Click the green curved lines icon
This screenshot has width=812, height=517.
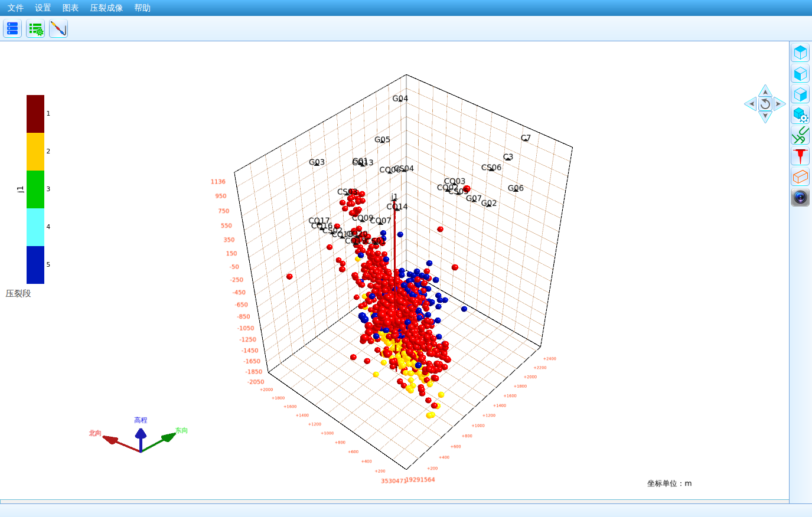tap(800, 136)
